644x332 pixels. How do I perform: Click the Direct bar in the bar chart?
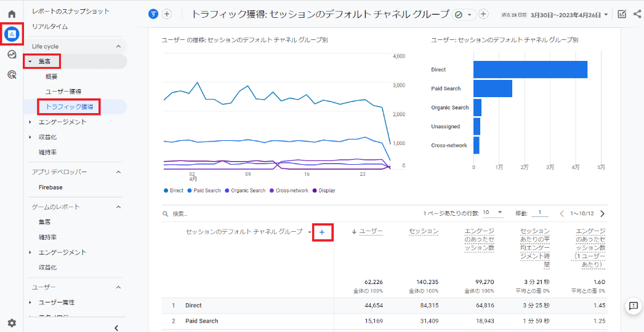[x=530, y=69]
